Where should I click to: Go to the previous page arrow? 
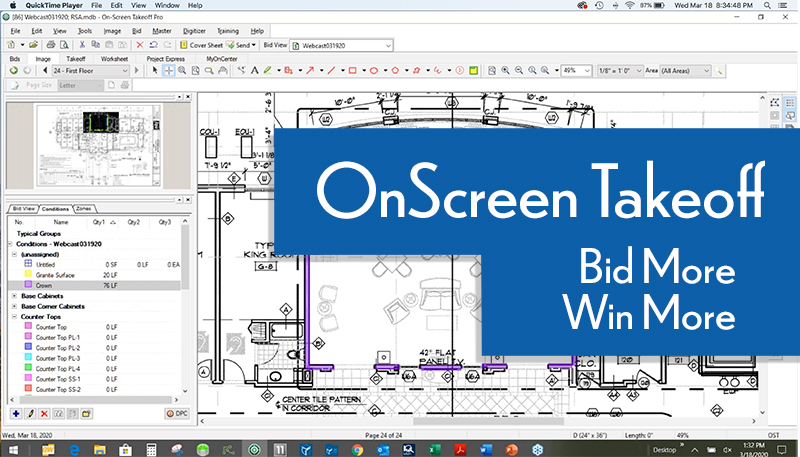45,70
